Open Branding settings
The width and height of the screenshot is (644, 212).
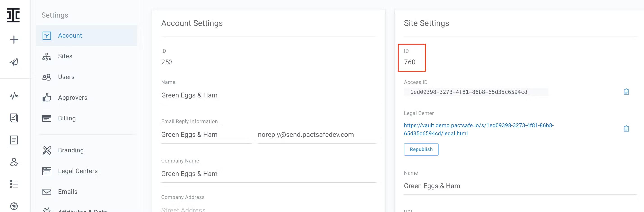coord(86,150)
